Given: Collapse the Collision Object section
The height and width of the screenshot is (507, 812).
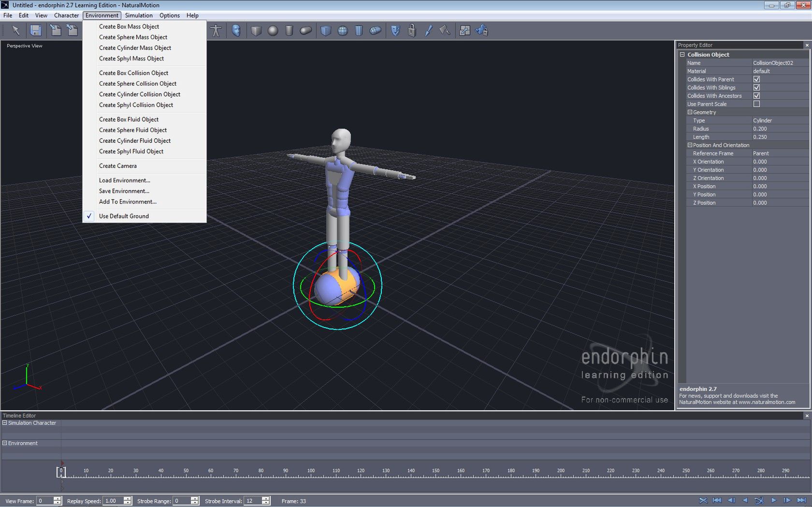Looking at the screenshot, I should pos(682,55).
